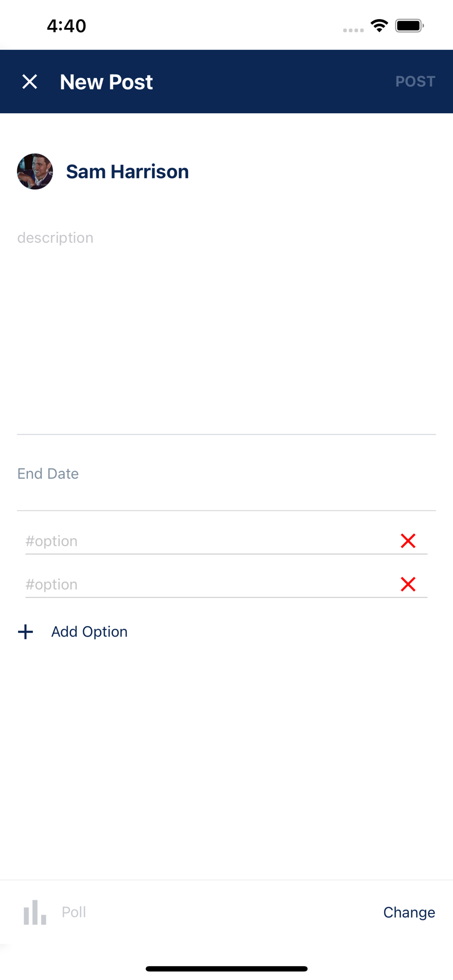Delete the second option using its red X
This screenshot has width=453, height=980.
tap(408, 584)
